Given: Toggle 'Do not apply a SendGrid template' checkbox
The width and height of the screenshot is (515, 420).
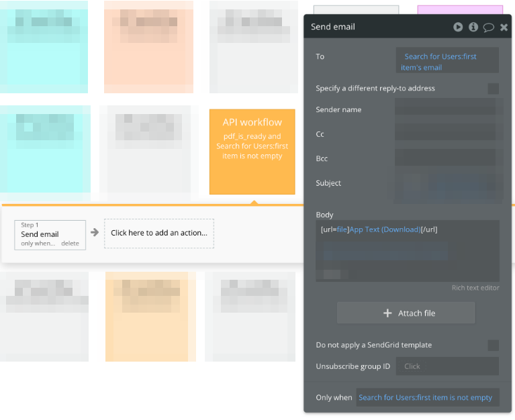Looking at the screenshot, I should pos(493,346).
